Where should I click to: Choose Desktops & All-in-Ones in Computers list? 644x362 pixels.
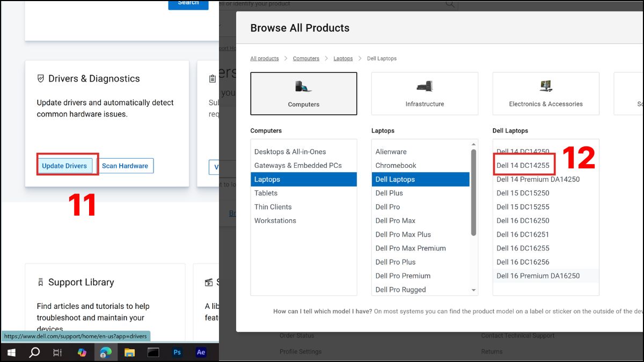click(290, 152)
